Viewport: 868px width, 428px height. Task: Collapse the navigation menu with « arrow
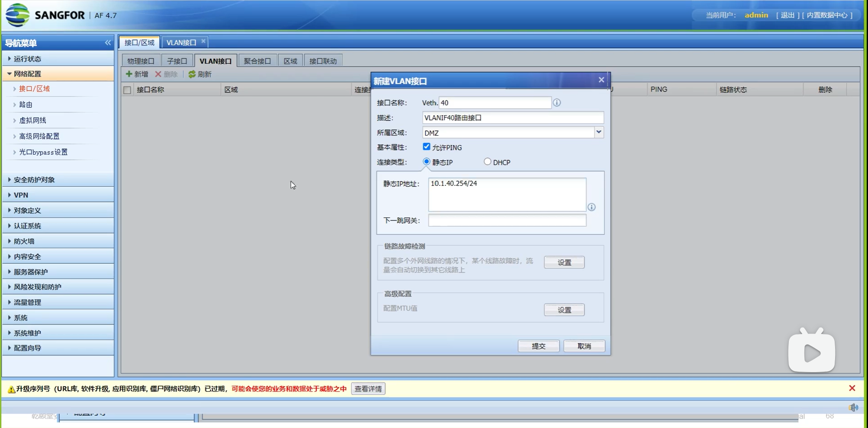(x=107, y=42)
